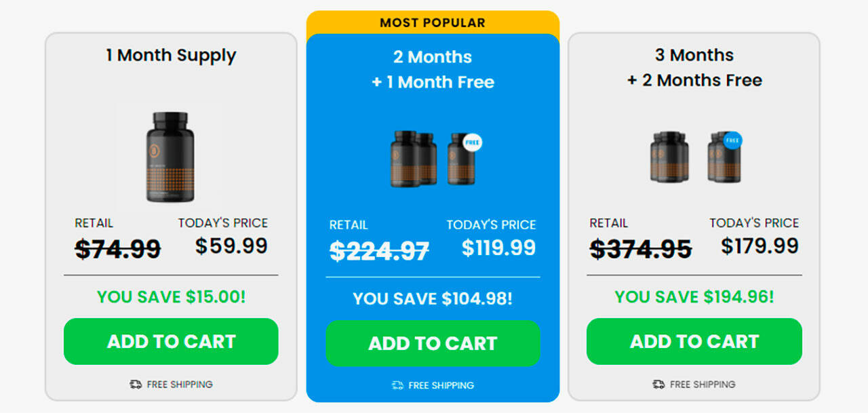Image resolution: width=868 pixels, height=413 pixels.
Task: Click the 2 Months bundle bottles image
Action: [433, 159]
